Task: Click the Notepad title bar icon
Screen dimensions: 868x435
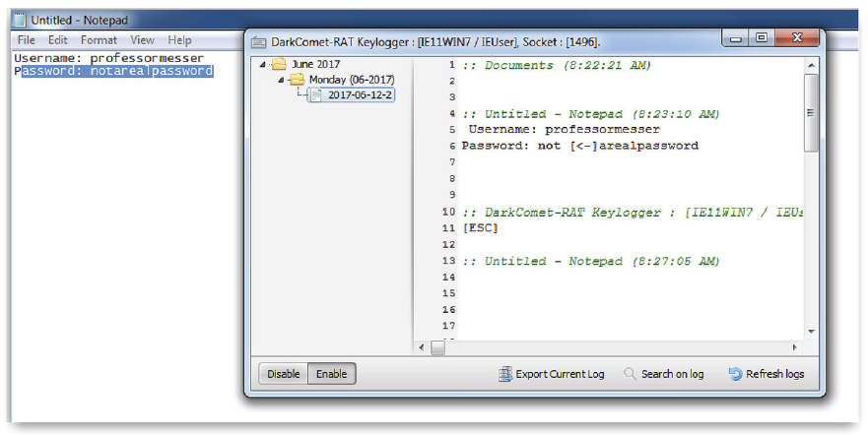Action: click(x=20, y=20)
